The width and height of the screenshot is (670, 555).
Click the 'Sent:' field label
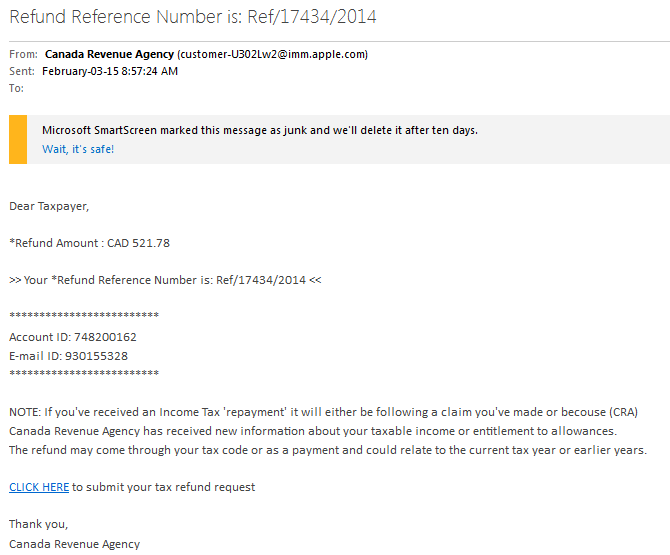22,71
